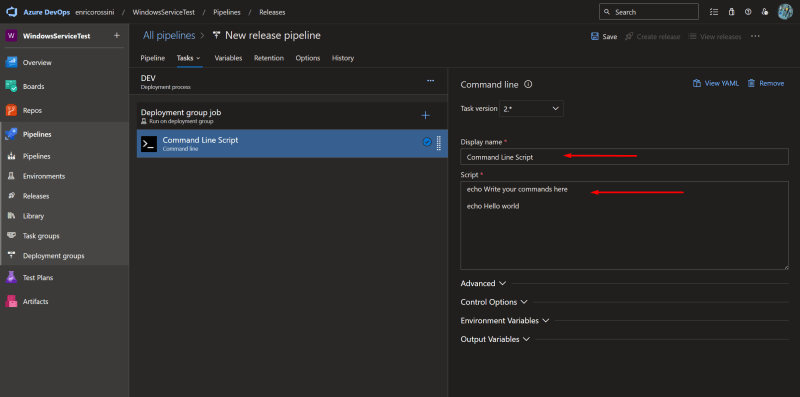Switch to the Options tab
Screen dimensions: 800x397
(308, 58)
